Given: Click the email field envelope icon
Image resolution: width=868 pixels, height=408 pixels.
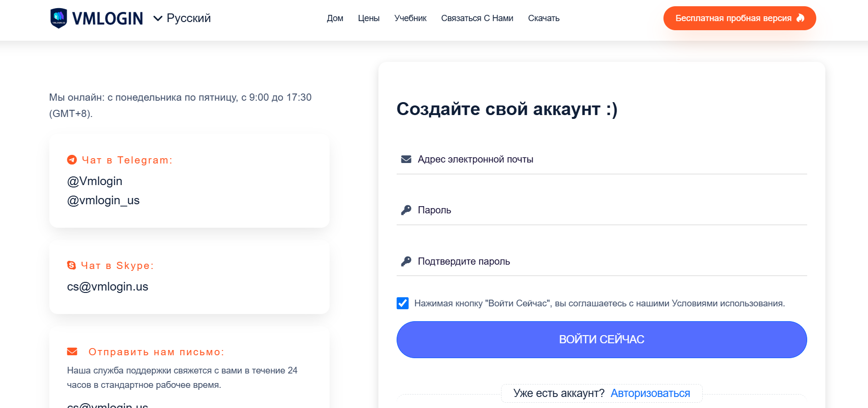Looking at the screenshot, I should tap(406, 159).
